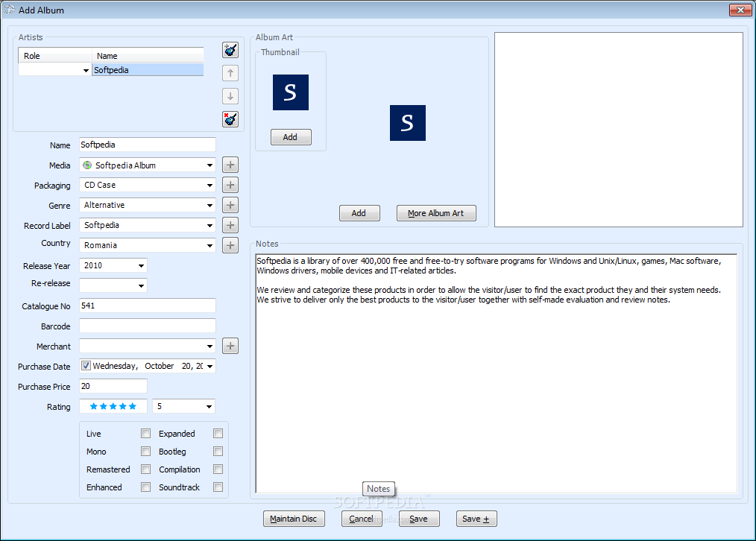Move artist up with the arrow button
The height and width of the screenshot is (541, 756).
click(x=230, y=73)
